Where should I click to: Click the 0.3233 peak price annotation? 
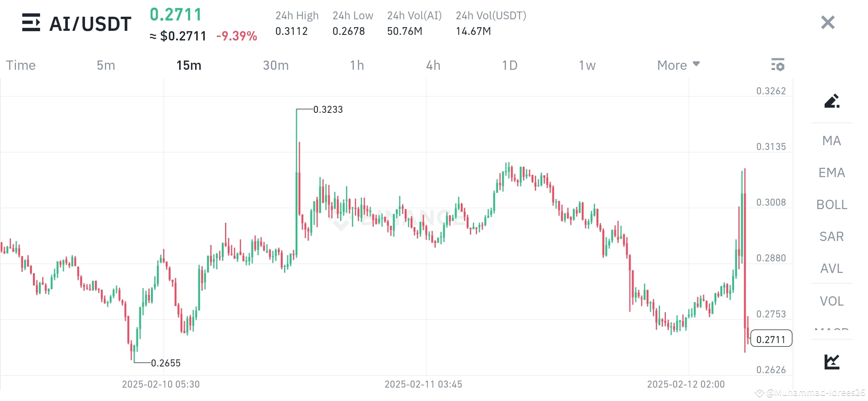click(328, 109)
